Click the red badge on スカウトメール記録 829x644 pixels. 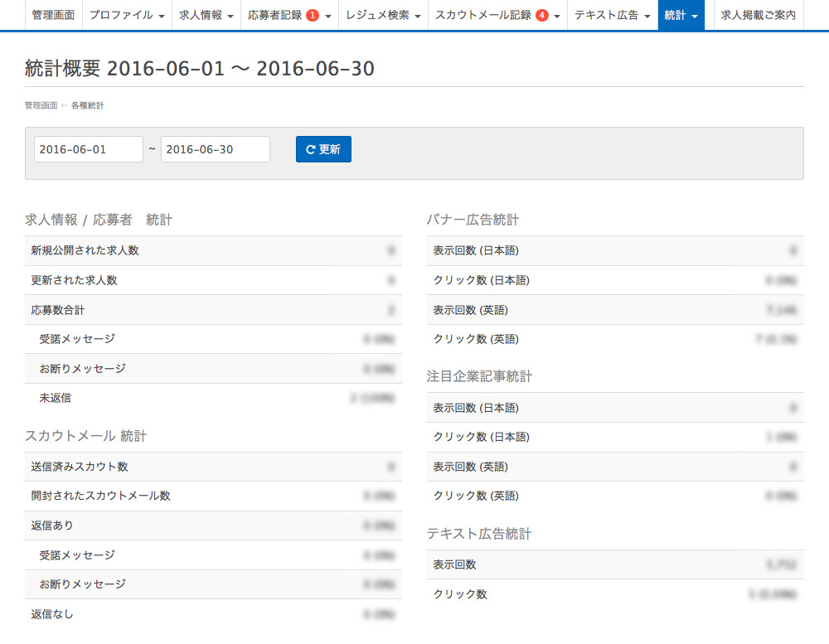tap(541, 15)
